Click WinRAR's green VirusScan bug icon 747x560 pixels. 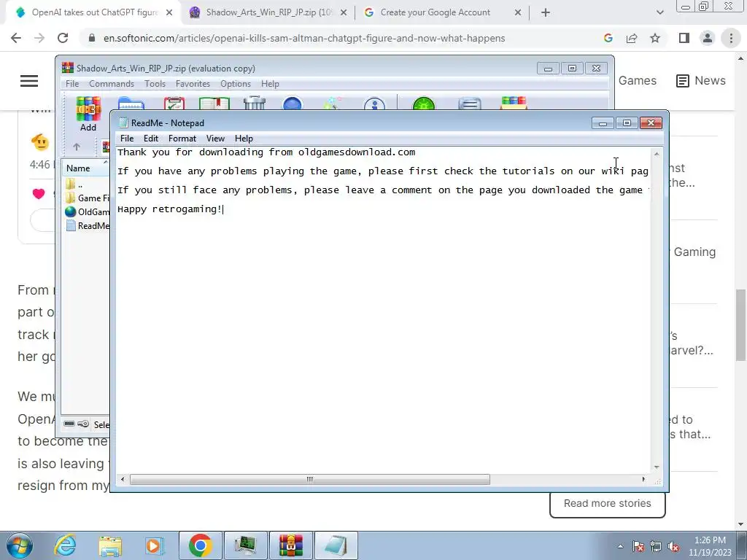click(424, 103)
